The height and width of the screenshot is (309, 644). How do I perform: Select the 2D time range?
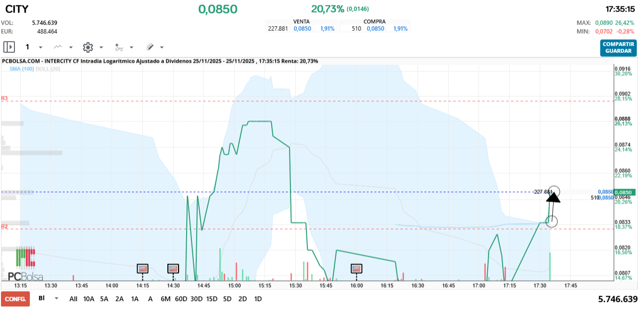[242, 299]
